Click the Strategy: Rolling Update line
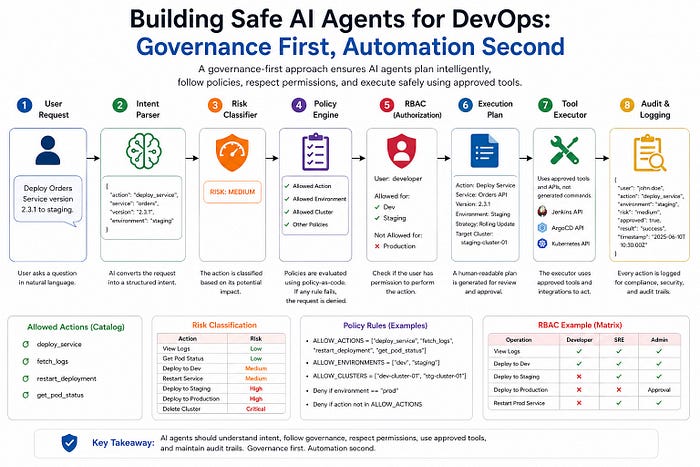Viewport: 700px width, 467px height. tap(485, 224)
